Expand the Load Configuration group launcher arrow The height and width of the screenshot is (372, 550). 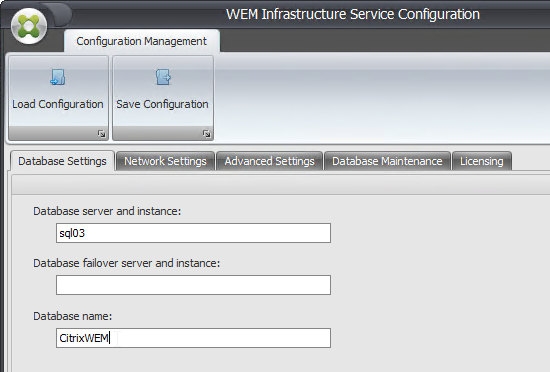tap(101, 134)
